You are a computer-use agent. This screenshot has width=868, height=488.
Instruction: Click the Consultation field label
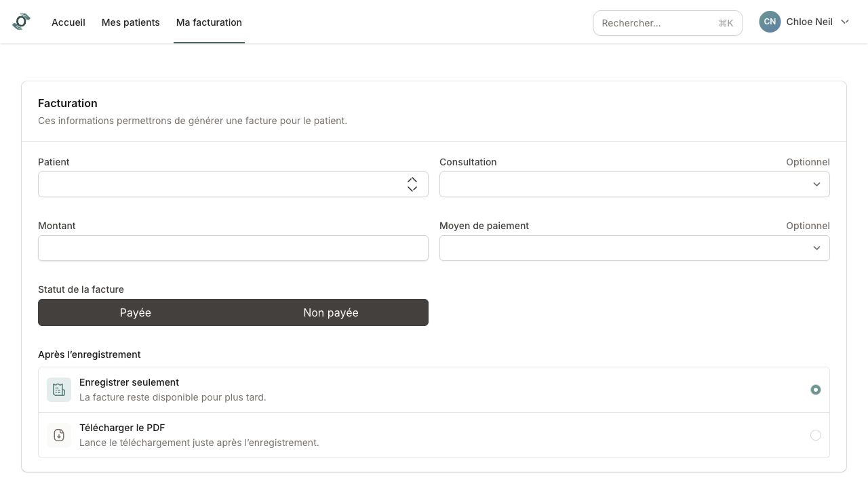tap(468, 162)
